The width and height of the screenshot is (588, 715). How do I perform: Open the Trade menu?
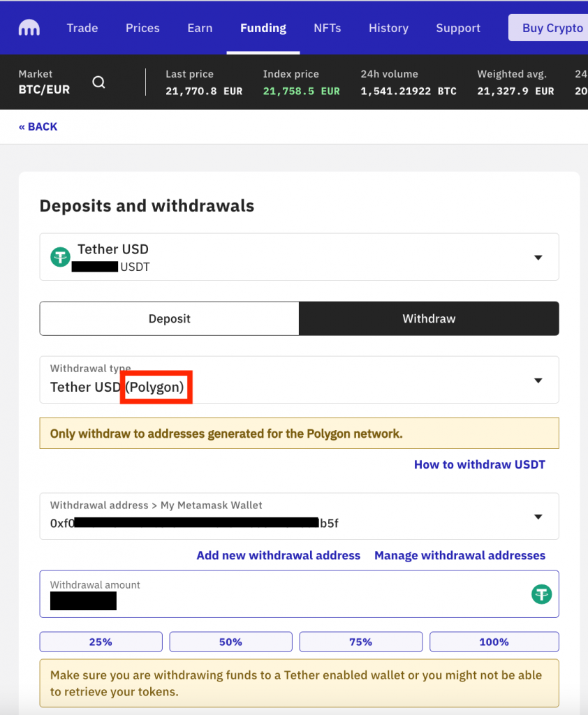coord(82,28)
